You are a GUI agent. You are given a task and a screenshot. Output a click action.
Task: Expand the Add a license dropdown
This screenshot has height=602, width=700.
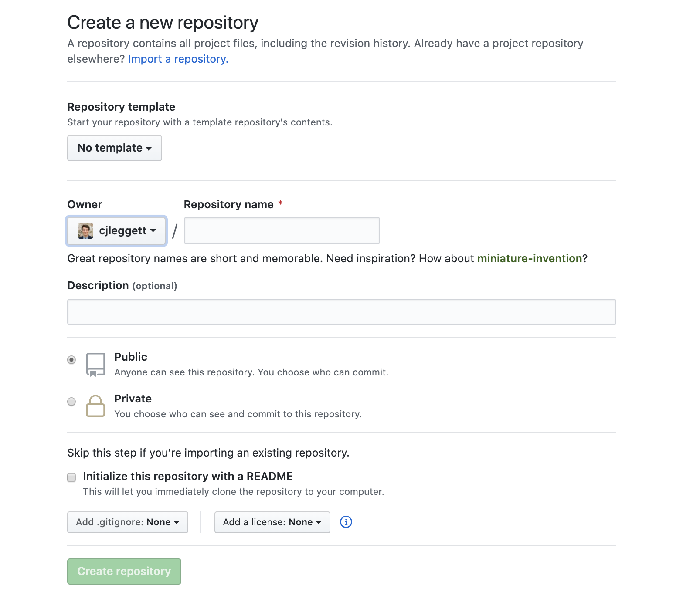coord(272,522)
